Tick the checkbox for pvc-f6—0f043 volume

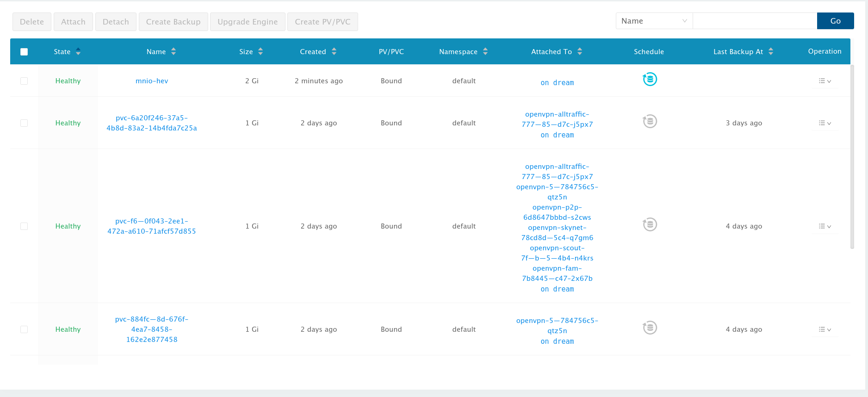[x=24, y=226]
